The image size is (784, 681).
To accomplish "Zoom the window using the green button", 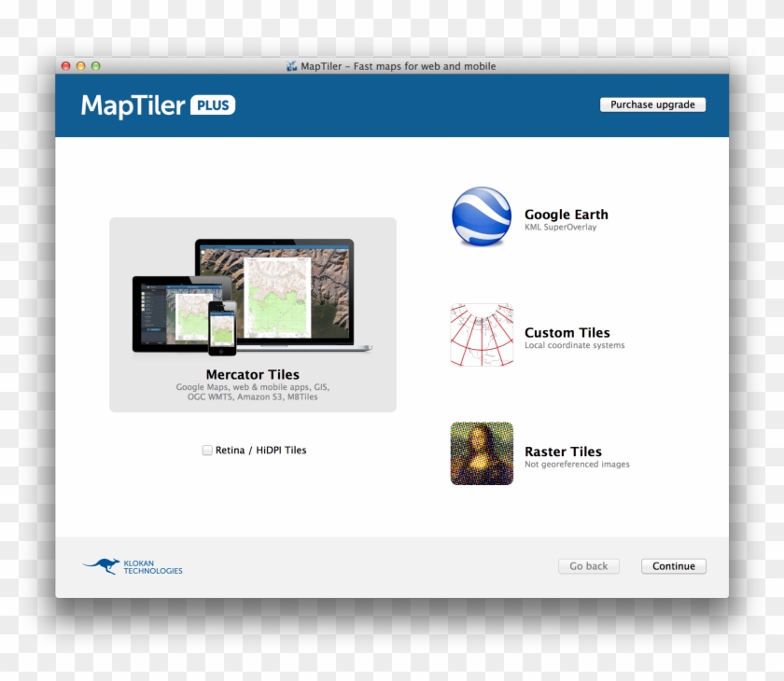I will [95, 66].
